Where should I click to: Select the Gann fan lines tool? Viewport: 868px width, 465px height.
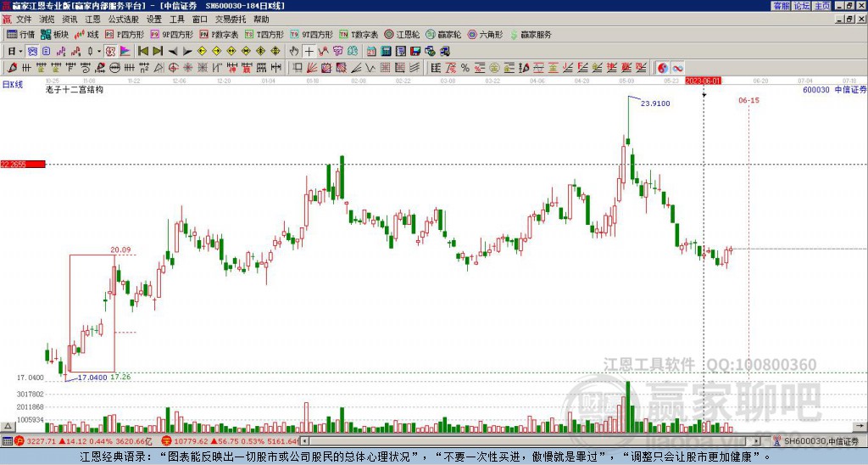point(312,68)
